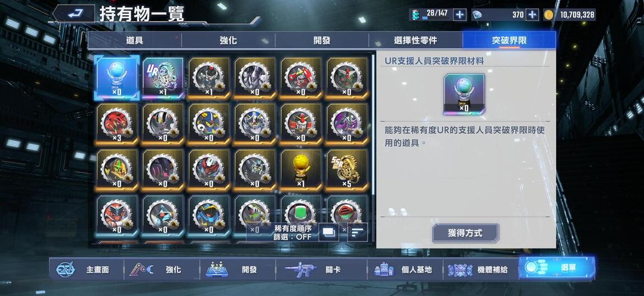Add diamonds with the plus beside 370
The height and width of the screenshot is (296, 644).
(532, 15)
